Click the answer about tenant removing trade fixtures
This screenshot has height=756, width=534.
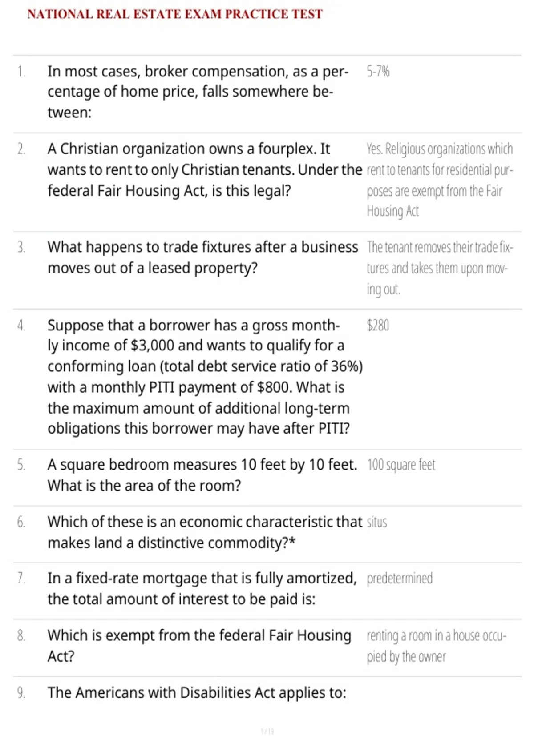pos(440,268)
